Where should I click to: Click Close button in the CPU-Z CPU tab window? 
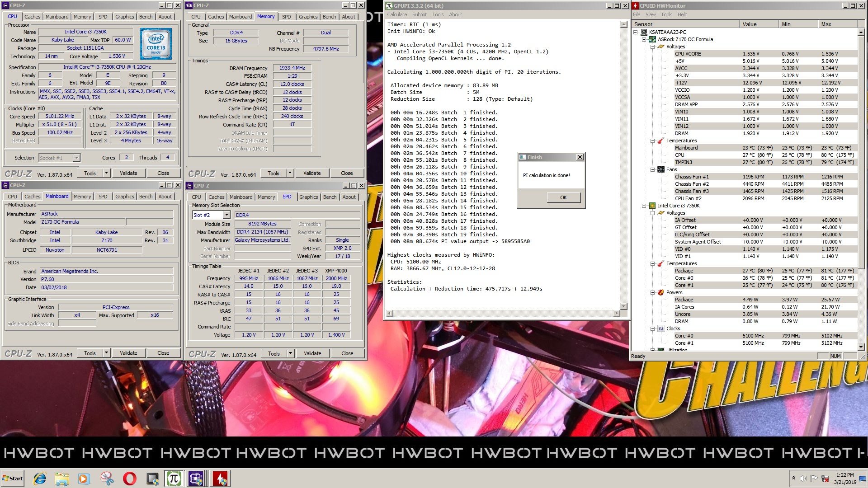tap(163, 173)
